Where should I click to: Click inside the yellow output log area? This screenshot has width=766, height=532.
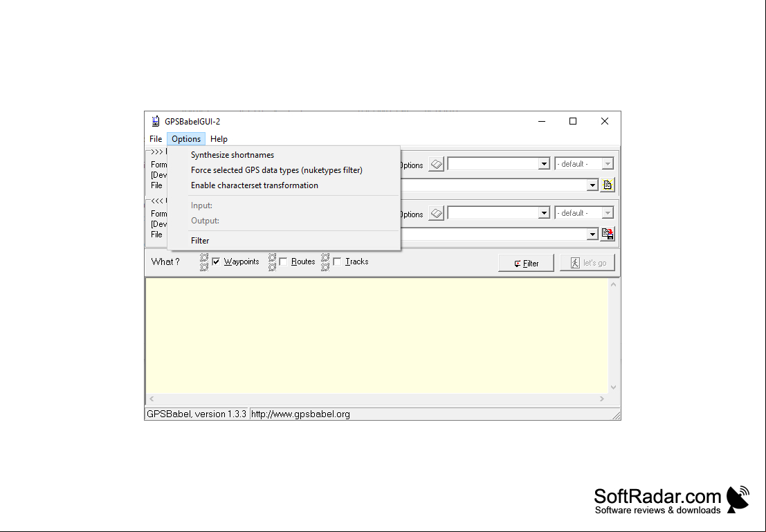(376, 336)
